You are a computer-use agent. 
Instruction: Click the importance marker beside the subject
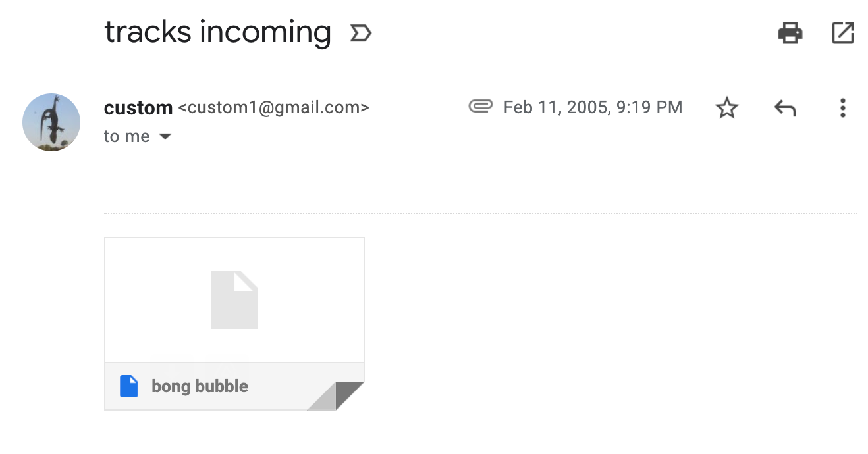(x=361, y=33)
